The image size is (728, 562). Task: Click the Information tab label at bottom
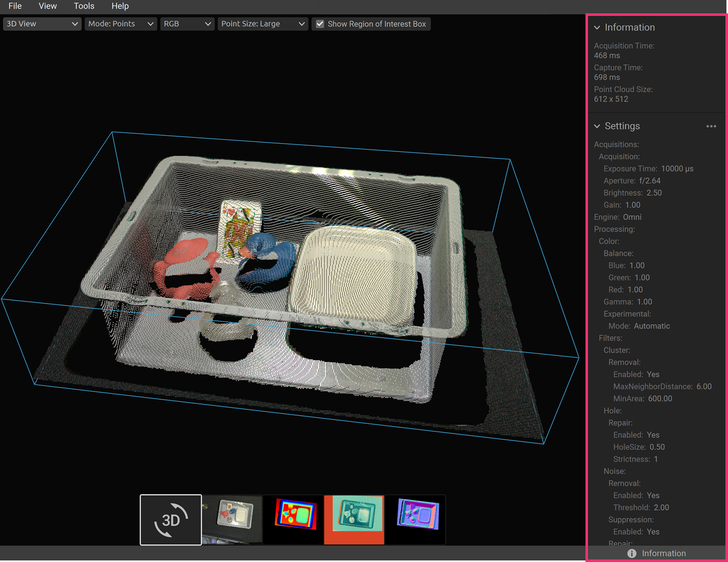coord(663,553)
